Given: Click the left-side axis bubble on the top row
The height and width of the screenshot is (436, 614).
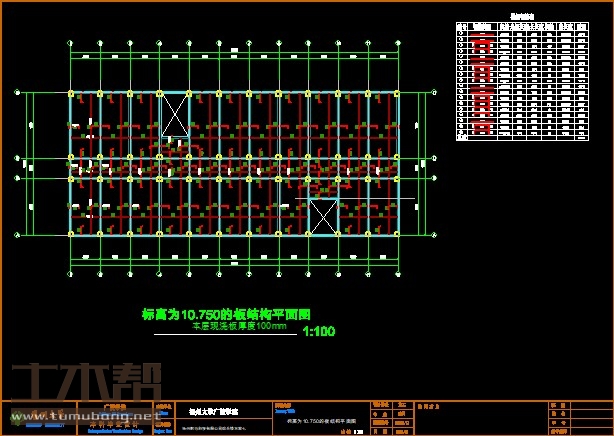Looking at the screenshot, I should click(17, 92).
